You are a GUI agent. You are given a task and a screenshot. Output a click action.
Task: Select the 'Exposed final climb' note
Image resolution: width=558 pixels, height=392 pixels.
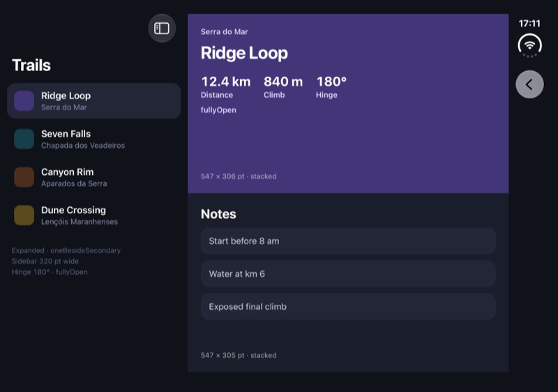348,307
